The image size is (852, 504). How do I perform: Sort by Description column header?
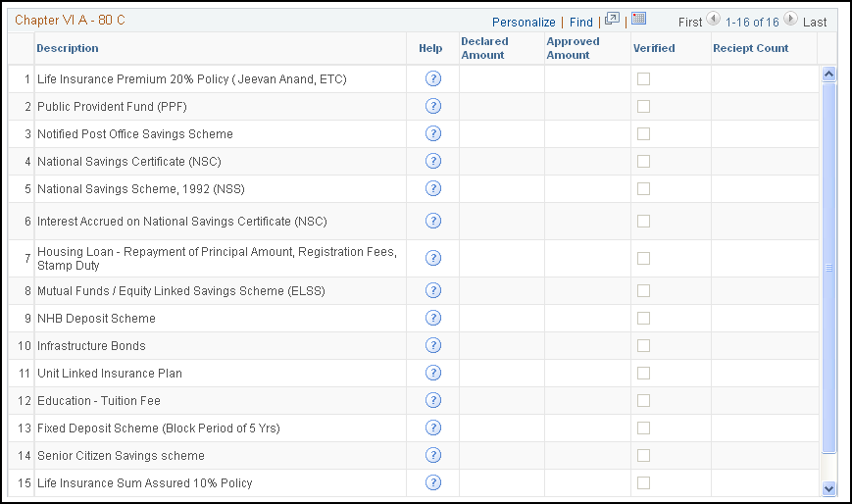click(x=68, y=48)
